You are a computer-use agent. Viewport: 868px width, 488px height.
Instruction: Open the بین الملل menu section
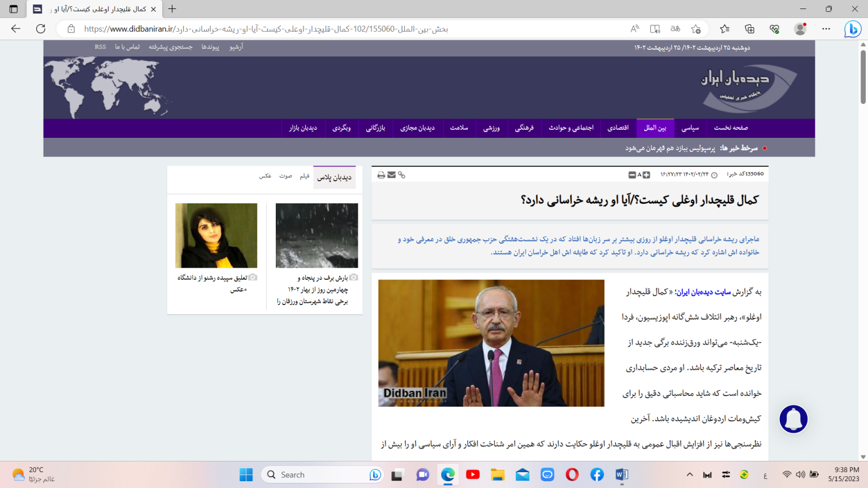pos(655,128)
